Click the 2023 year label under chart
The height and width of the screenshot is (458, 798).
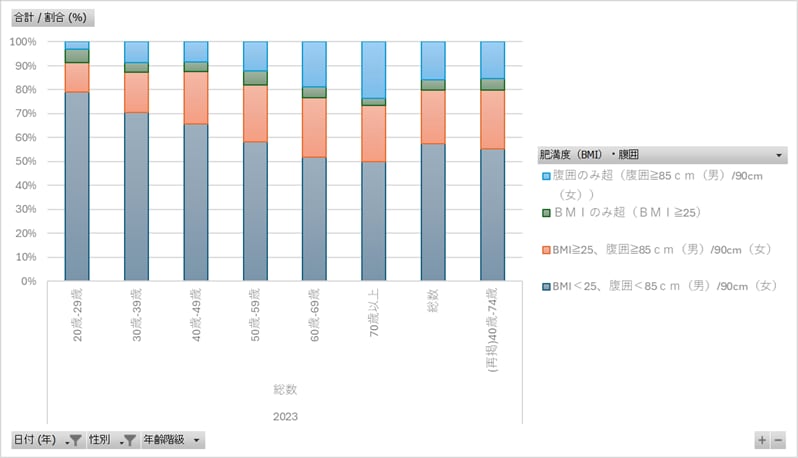click(285, 417)
